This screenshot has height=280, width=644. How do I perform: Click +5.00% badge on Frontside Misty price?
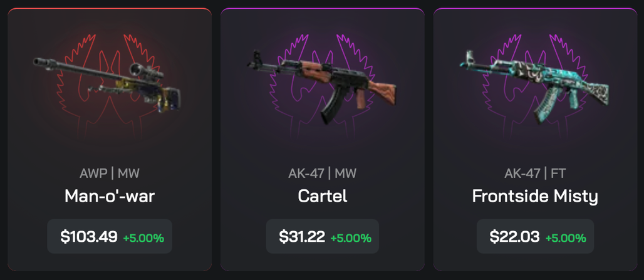point(566,237)
